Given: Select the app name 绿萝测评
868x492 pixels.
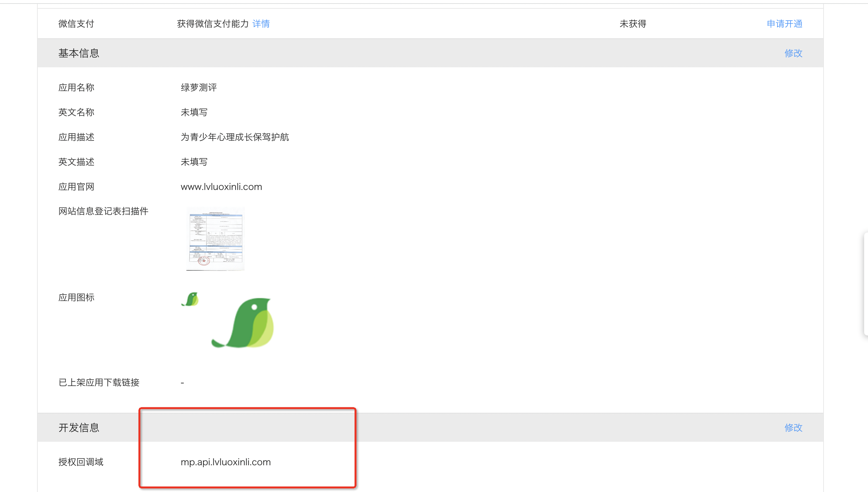Looking at the screenshot, I should pyautogui.click(x=198, y=88).
